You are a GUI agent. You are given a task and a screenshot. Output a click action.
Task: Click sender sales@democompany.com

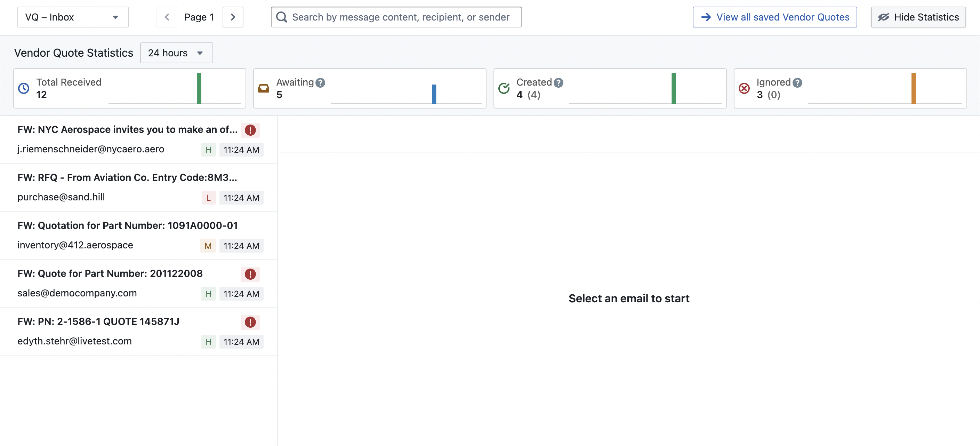coord(77,293)
